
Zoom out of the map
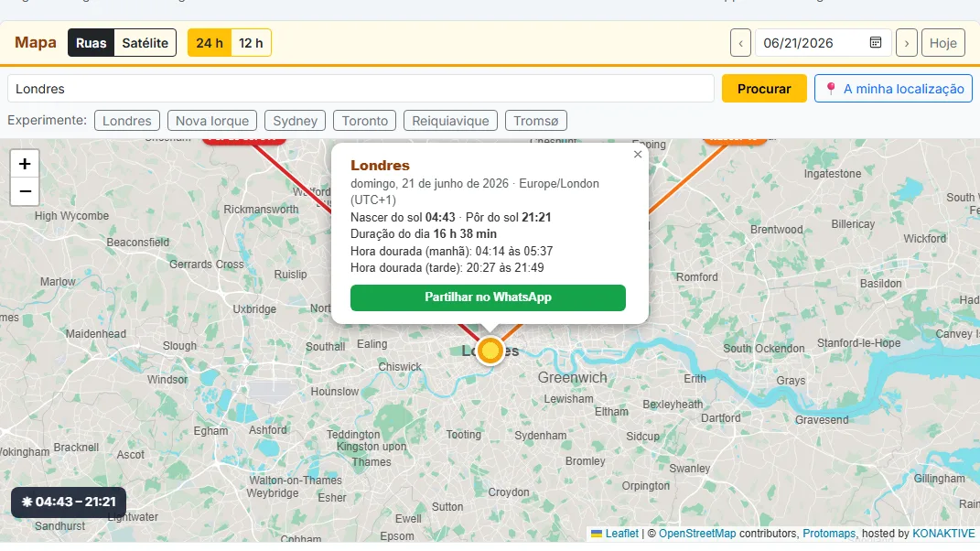pos(25,191)
